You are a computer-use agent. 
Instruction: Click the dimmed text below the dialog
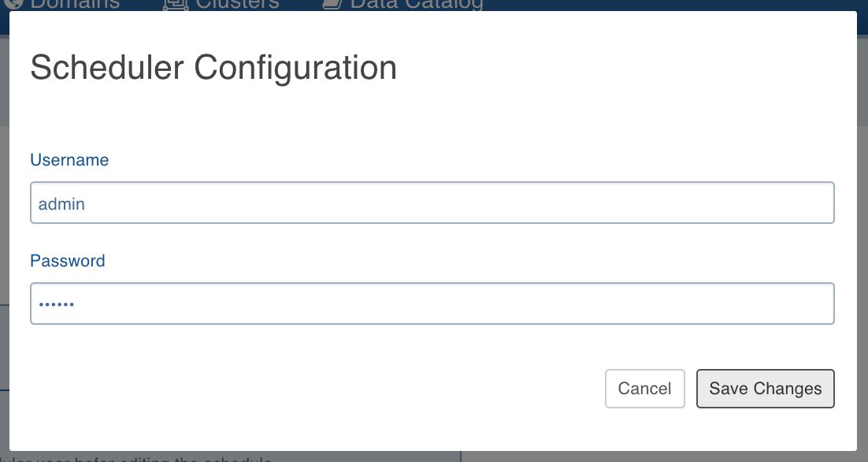tap(135, 459)
